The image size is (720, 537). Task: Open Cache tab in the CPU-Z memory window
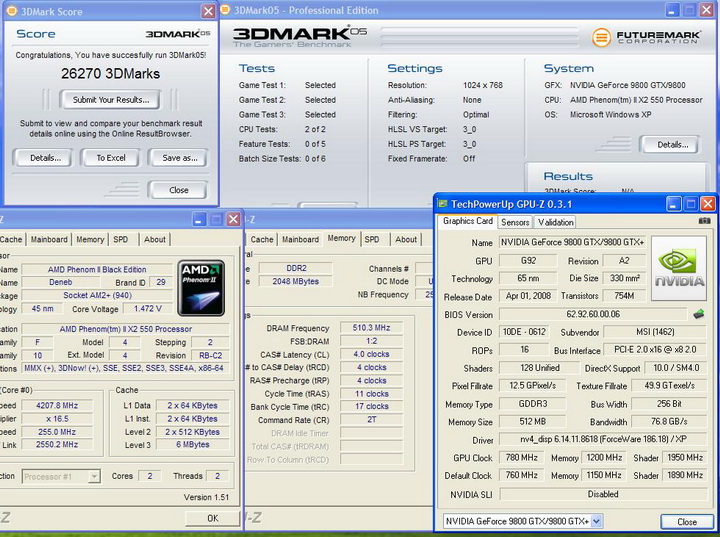tap(262, 239)
